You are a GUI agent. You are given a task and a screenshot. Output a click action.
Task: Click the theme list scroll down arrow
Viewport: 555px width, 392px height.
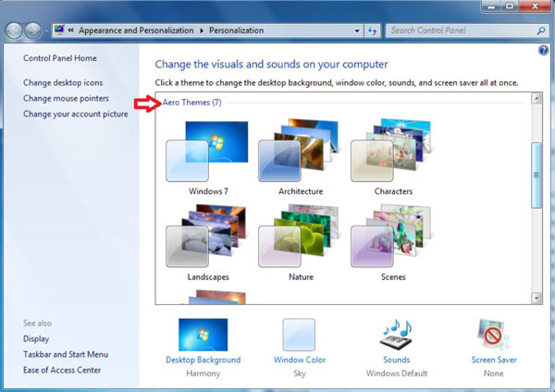pyautogui.click(x=536, y=298)
